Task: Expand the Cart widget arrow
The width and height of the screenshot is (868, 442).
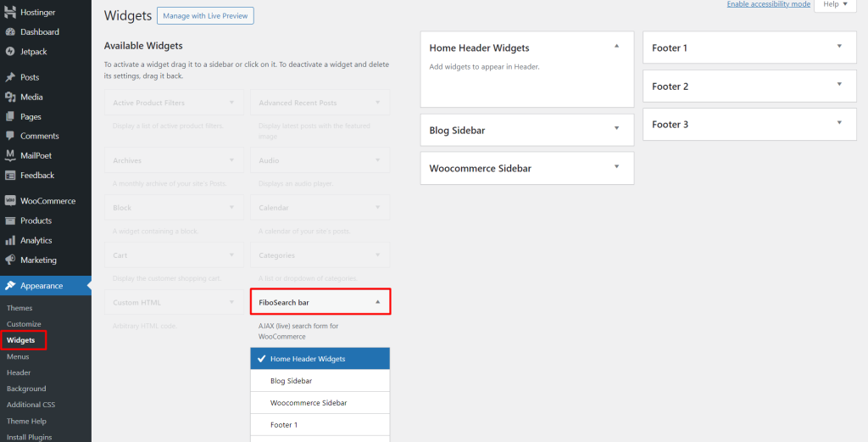Action: [232, 255]
